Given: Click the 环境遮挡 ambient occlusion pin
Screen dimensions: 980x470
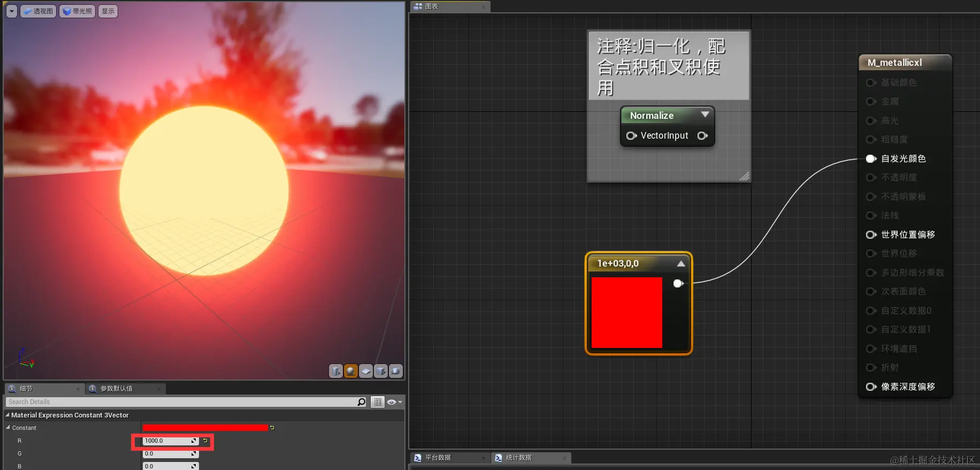Looking at the screenshot, I should coord(871,348).
